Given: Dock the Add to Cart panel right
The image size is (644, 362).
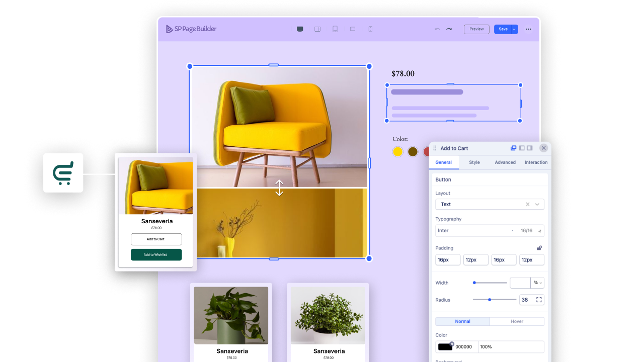Looking at the screenshot, I should 529,148.
